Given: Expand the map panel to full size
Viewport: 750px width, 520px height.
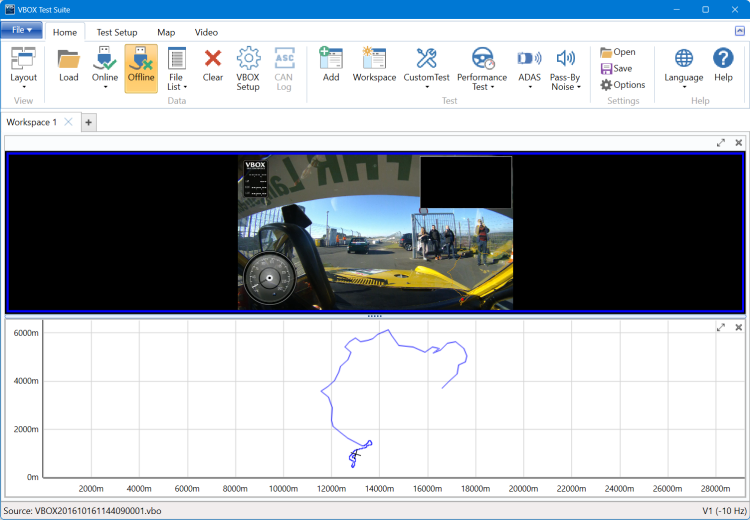Looking at the screenshot, I should [721, 327].
